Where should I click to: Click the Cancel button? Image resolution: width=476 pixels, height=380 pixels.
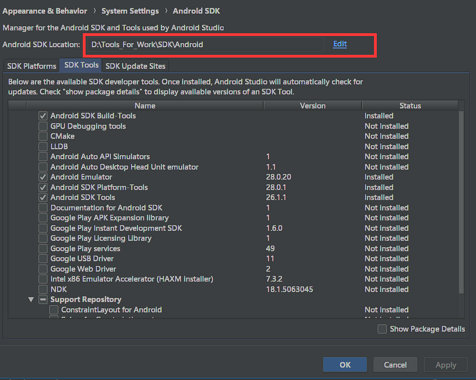click(x=395, y=365)
